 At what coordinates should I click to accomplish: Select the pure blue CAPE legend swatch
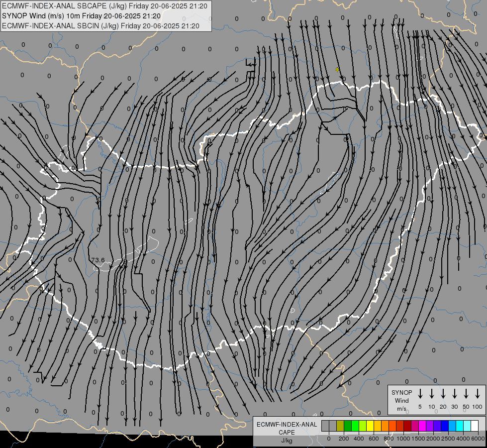click(x=445, y=426)
